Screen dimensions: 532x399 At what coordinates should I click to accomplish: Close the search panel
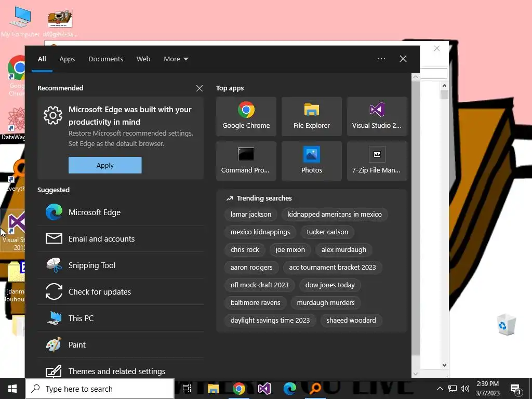click(x=403, y=59)
